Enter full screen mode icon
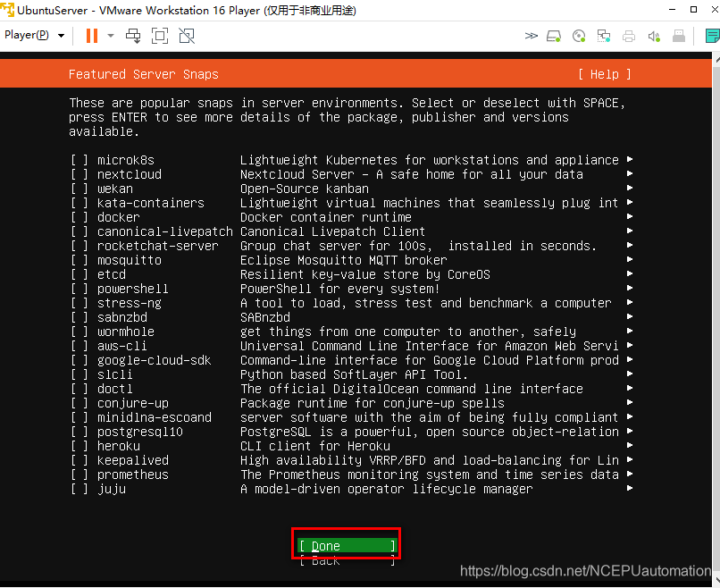Image resolution: width=720 pixels, height=588 pixels. [160, 36]
